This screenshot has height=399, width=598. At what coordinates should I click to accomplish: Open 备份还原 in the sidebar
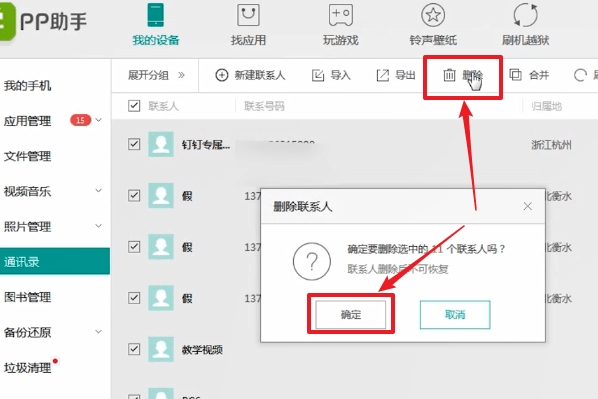point(27,332)
